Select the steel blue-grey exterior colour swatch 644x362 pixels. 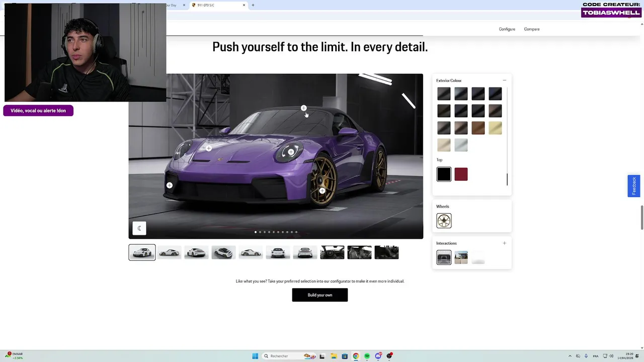tap(461, 94)
